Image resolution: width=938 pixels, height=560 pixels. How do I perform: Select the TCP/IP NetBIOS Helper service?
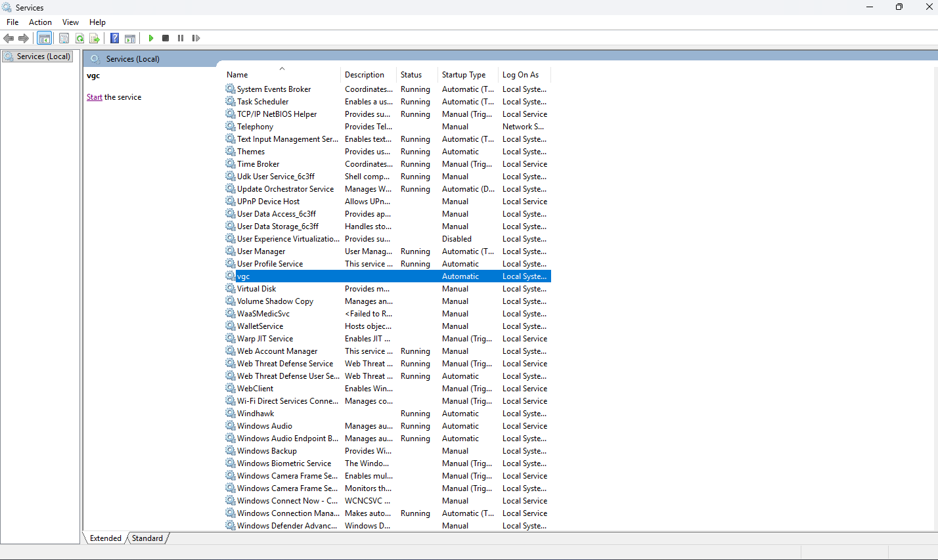coord(388,114)
